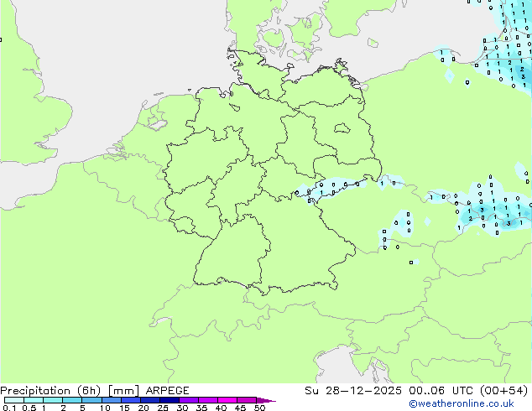The height and width of the screenshot is (411, 532).
Task: Click the '30' legend scale label
Action: tap(182, 408)
